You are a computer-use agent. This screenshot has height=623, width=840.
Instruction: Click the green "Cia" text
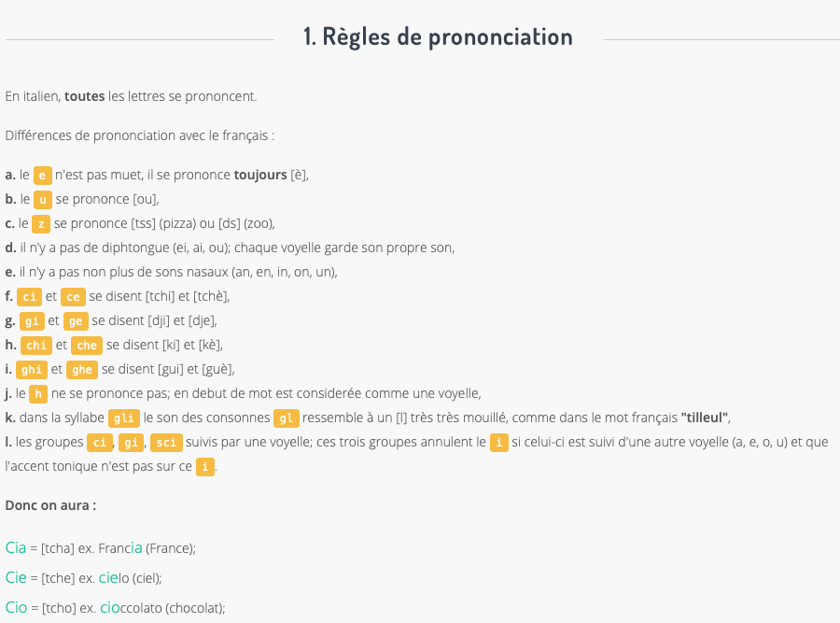(16, 547)
